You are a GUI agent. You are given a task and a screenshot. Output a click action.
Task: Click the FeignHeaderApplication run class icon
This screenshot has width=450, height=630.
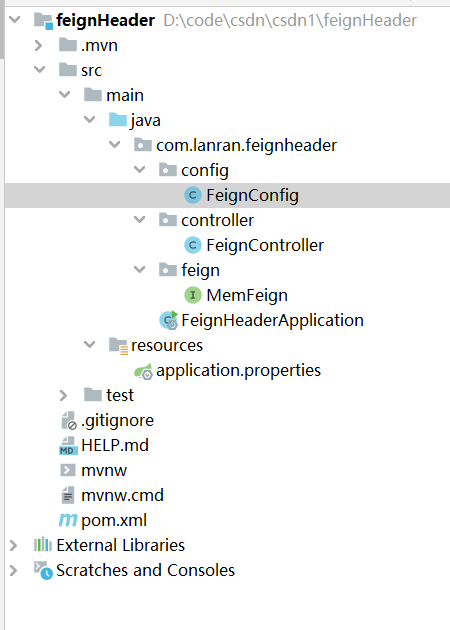pyautogui.click(x=169, y=320)
